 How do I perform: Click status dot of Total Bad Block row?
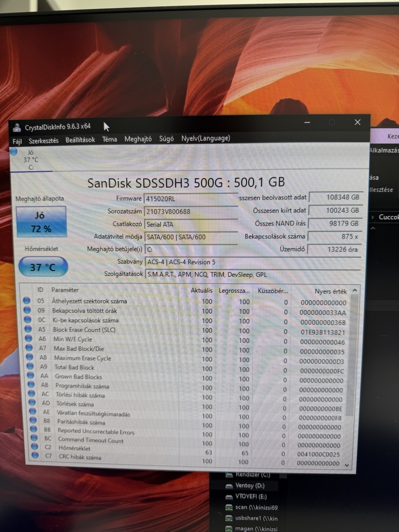point(30,366)
